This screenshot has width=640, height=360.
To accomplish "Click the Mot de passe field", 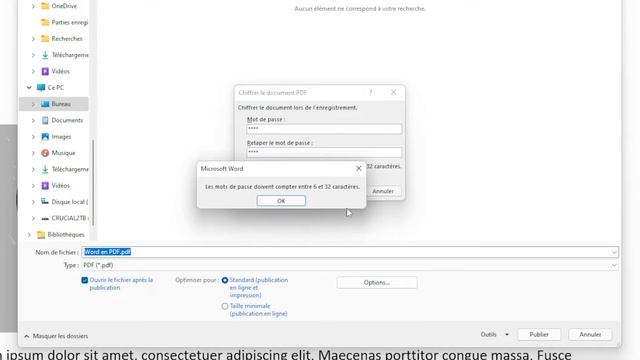I will click(324, 129).
